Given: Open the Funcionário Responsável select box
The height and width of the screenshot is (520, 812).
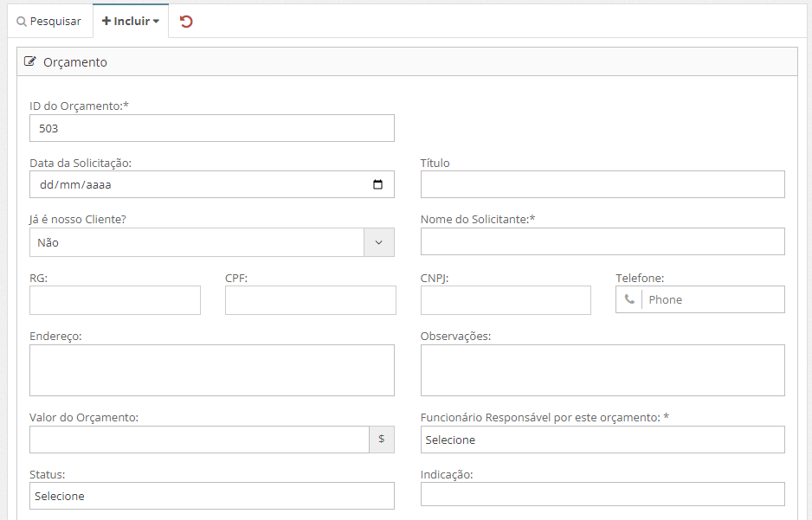Looking at the screenshot, I should [x=603, y=440].
